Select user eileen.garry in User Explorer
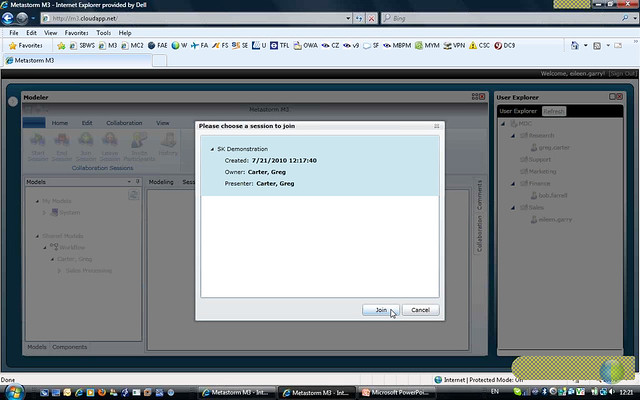The width and height of the screenshot is (640, 400). pyautogui.click(x=551, y=220)
